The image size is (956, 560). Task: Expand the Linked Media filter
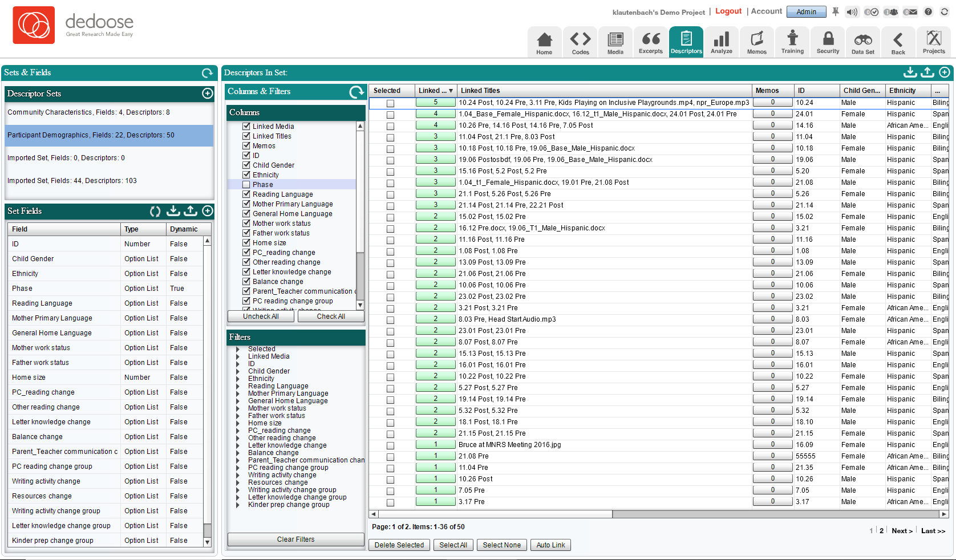point(238,356)
